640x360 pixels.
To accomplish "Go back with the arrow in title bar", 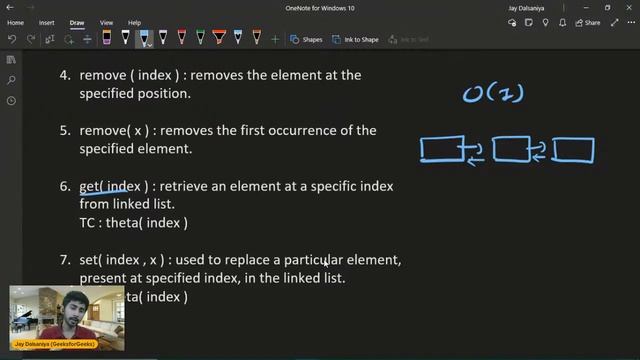I will pos(10,7).
